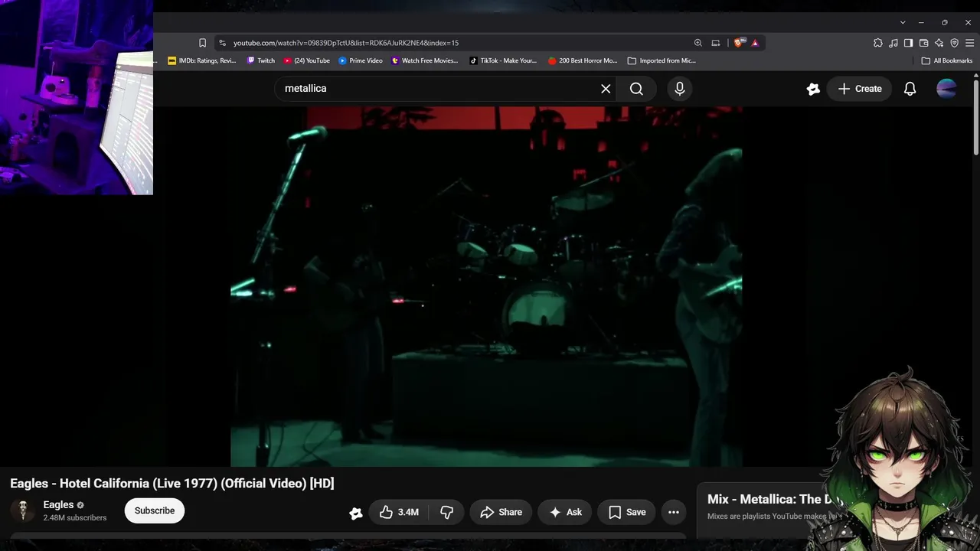Click the zoom magnifier icon in address bar
Image resolution: width=980 pixels, height=551 pixels.
pos(697,43)
